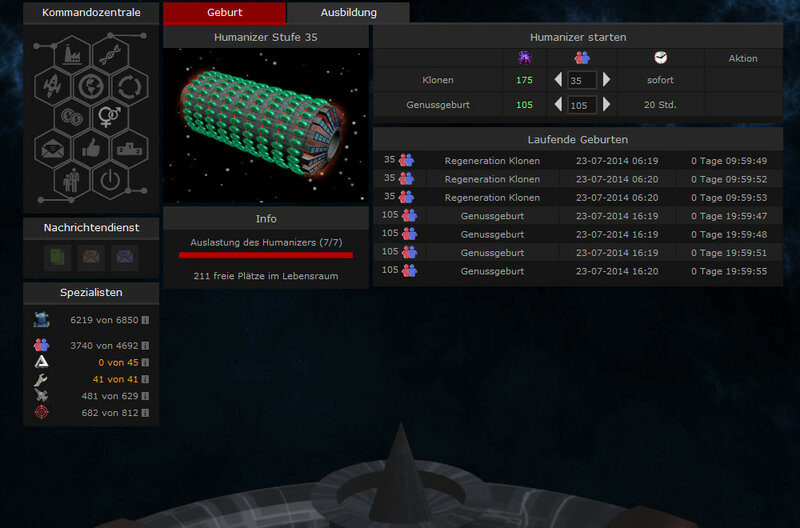
Task: Click the Genussgeburt label in Humanizer starten
Action: 438,105
